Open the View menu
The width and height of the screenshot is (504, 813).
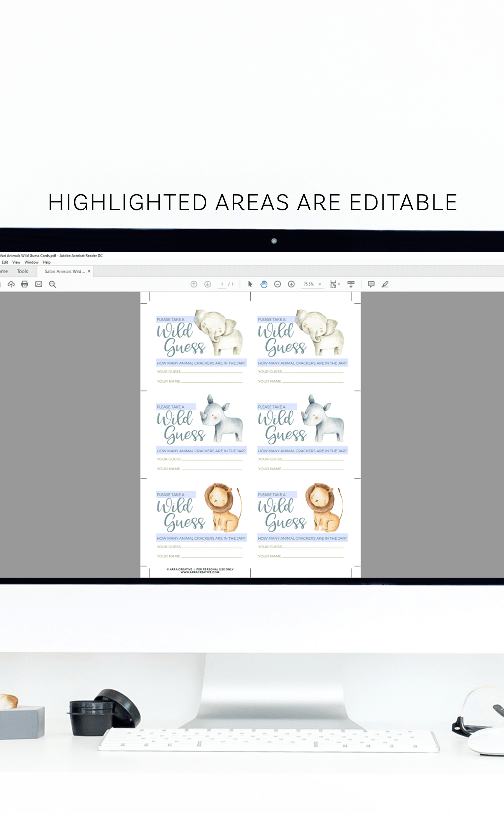[16, 262]
